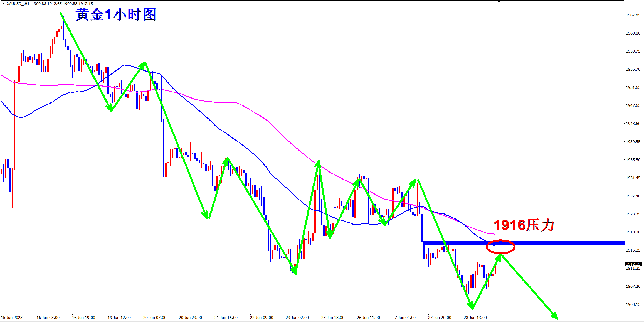The image size is (644, 322).
Task: Click the chart shift marker triangle at top
Action: point(499,2)
